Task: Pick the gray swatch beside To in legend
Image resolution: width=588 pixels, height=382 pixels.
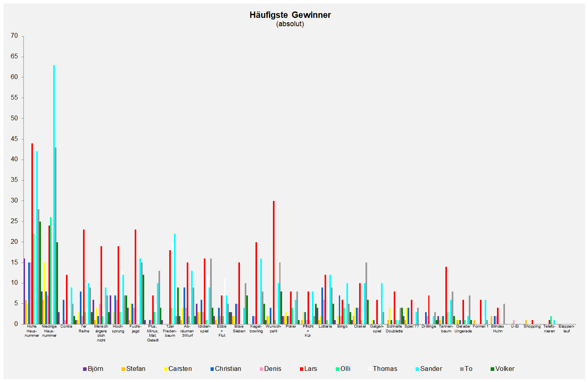Action: pyautogui.click(x=462, y=369)
